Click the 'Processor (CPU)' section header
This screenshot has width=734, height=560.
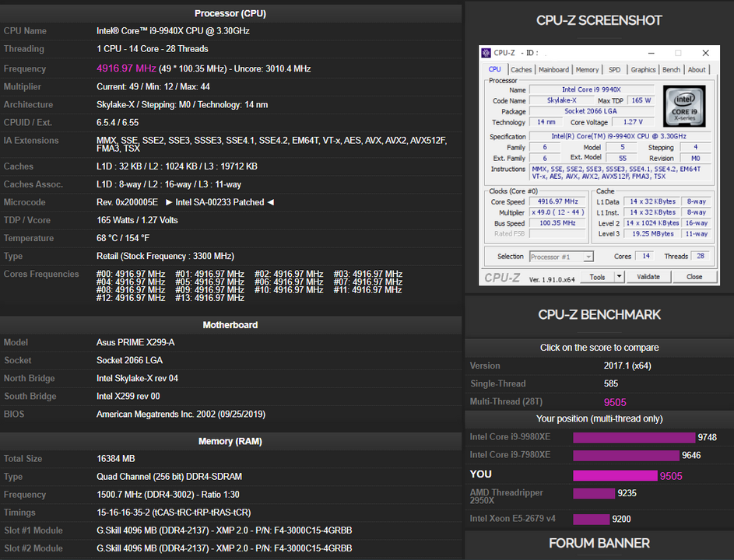tap(230, 13)
